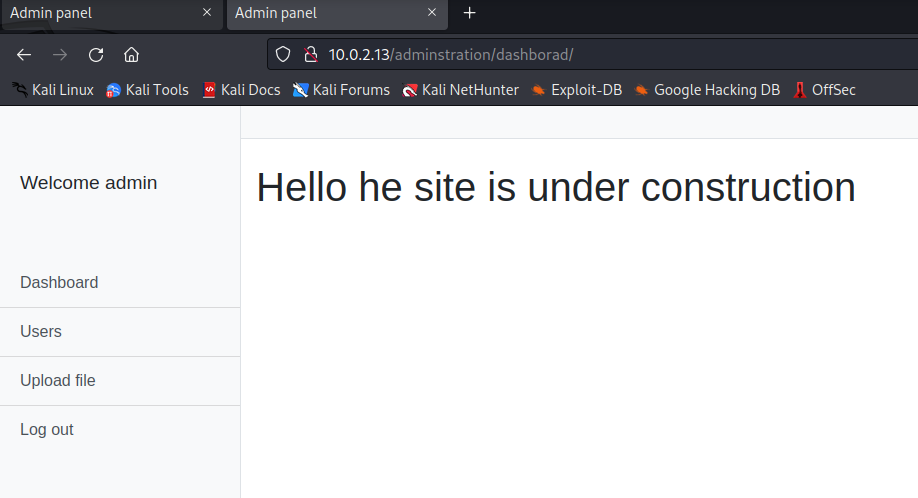
Task: Select the second Admin panel tab
Action: pos(320,13)
